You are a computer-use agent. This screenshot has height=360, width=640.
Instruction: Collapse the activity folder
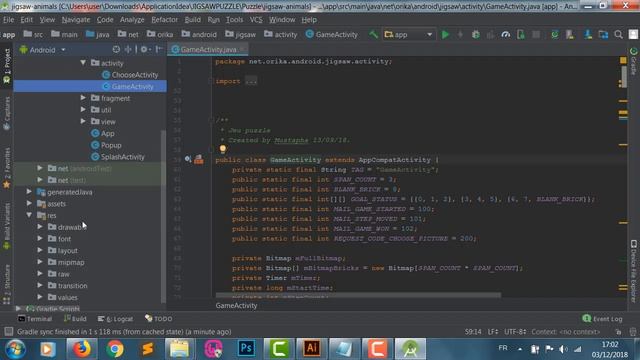83,63
